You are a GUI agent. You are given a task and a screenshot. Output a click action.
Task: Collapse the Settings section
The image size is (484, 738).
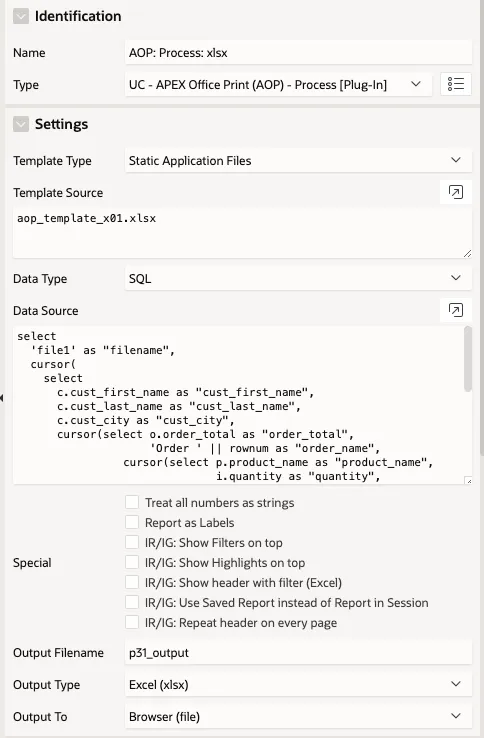[x=21, y=124]
